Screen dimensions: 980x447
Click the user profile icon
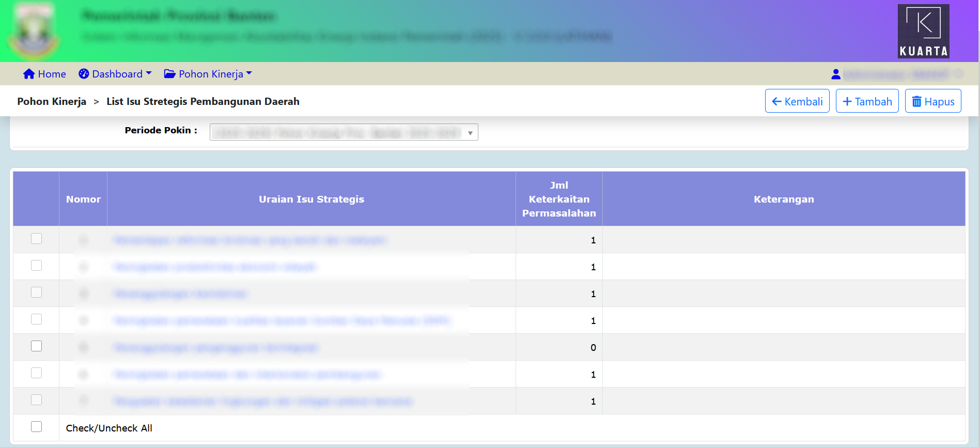pyautogui.click(x=835, y=74)
